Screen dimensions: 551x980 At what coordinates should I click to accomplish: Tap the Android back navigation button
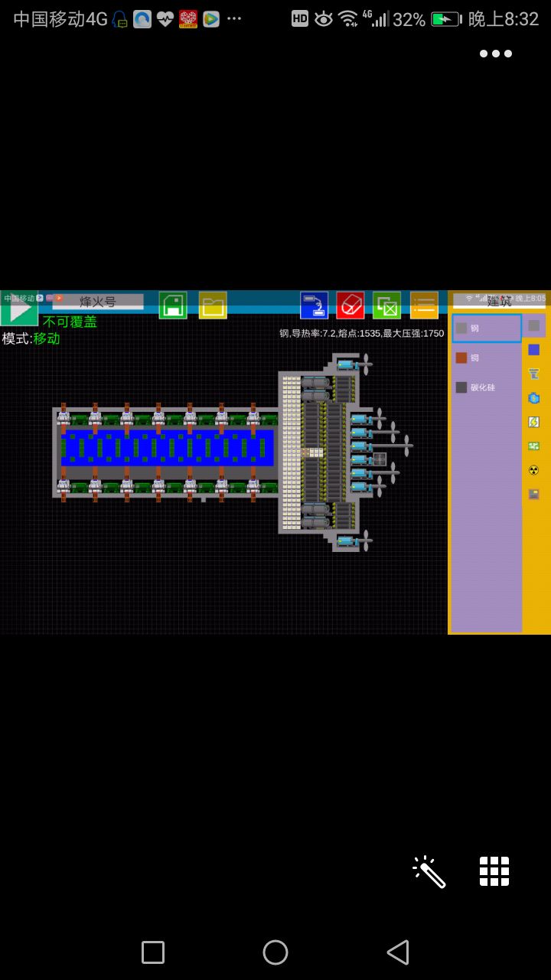pyautogui.click(x=398, y=952)
